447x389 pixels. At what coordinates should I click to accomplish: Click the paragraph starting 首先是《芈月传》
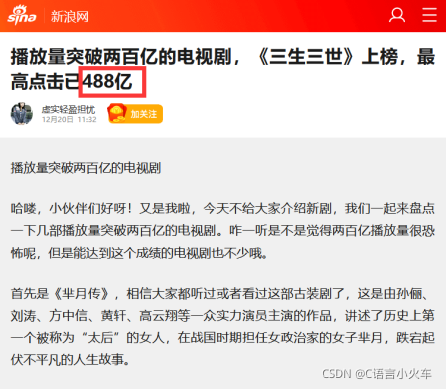click(x=223, y=326)
